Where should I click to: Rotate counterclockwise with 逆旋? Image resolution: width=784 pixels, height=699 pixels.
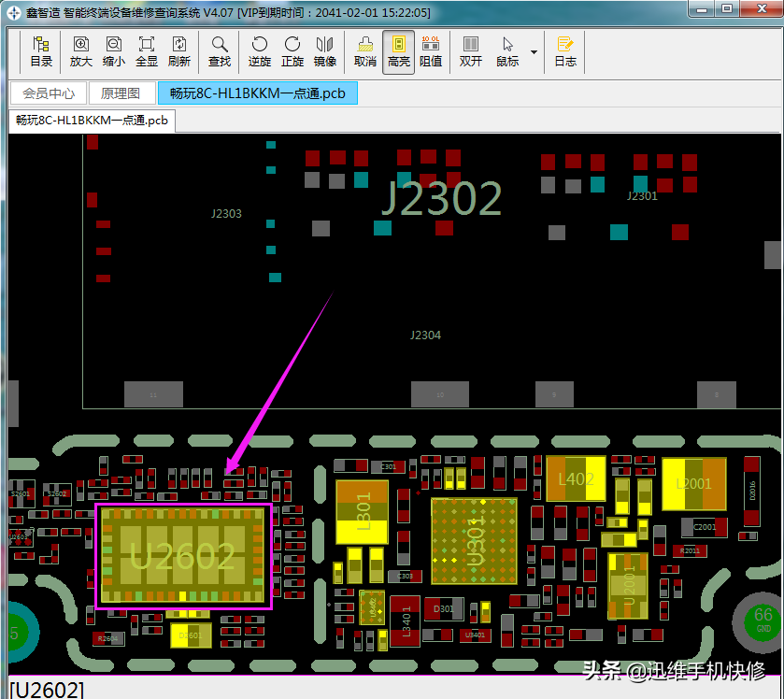click(x=260, y=52)
